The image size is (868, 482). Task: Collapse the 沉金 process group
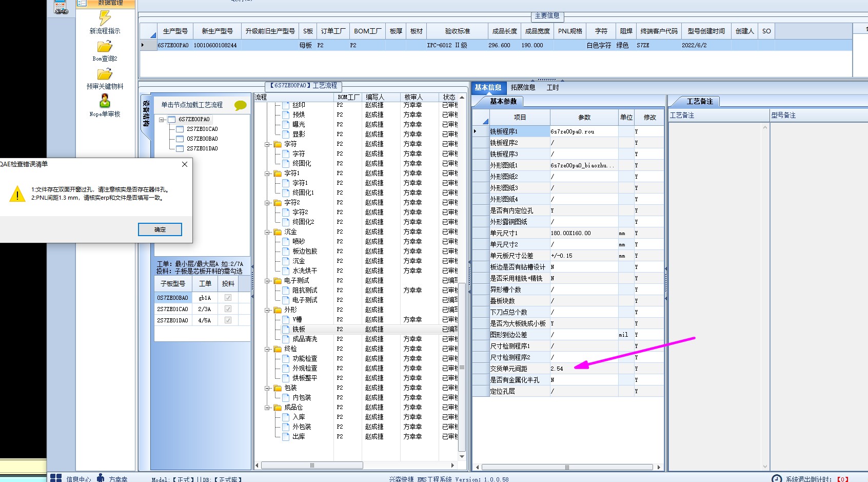point(267,232)
